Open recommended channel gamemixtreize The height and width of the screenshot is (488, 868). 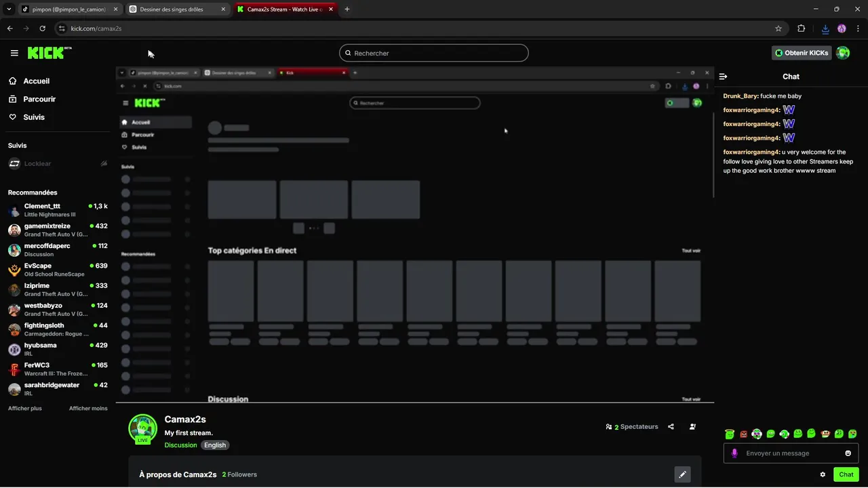pos(58,230)
